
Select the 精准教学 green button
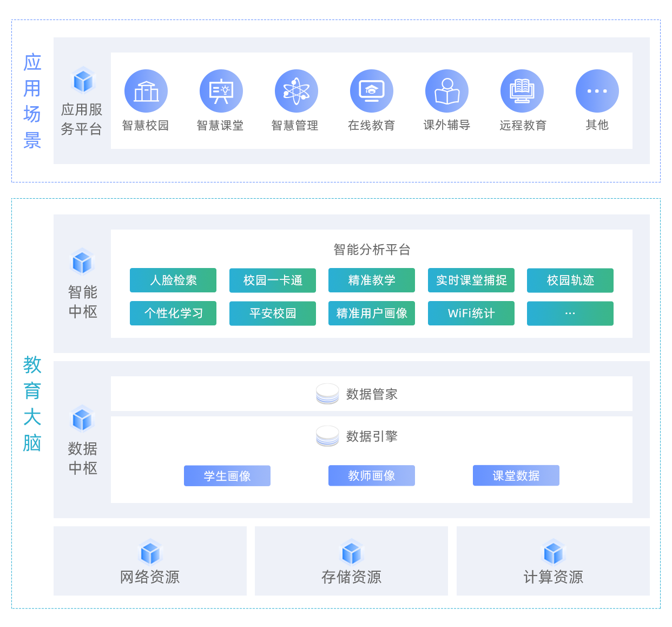pyautogui.click(x=371, y=280)
